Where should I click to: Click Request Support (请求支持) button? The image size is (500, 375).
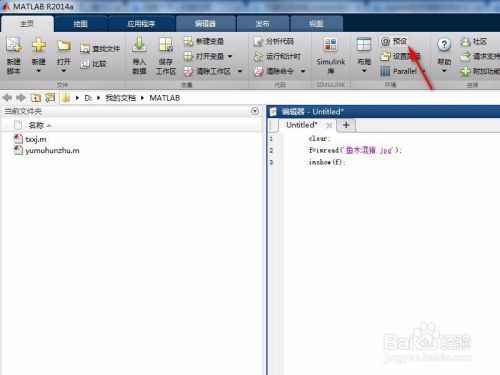click(x=480, y=56)
